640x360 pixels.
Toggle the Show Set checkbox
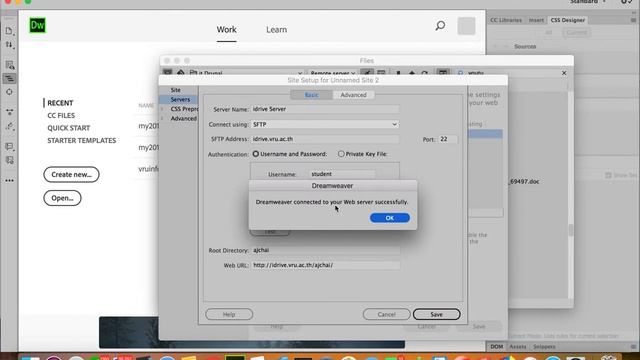pyautogui.click(x=608, y=175)
